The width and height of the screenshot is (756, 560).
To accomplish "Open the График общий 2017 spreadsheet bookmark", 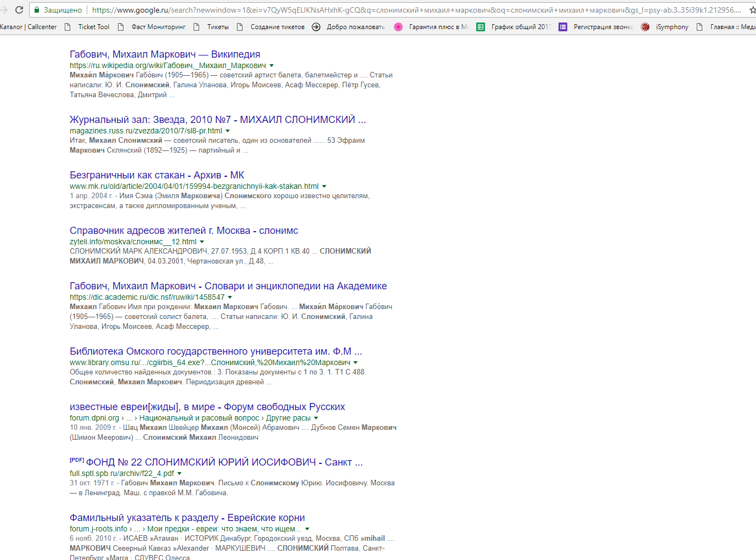I will [x=514, y=27].
